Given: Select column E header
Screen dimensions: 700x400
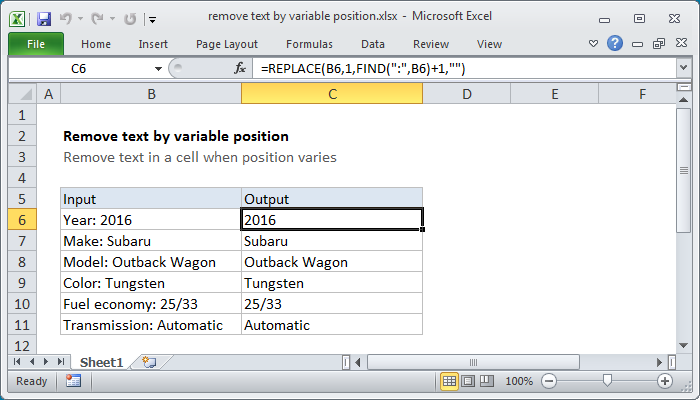Looking at the screenshot, I should [x=554, y=94].
